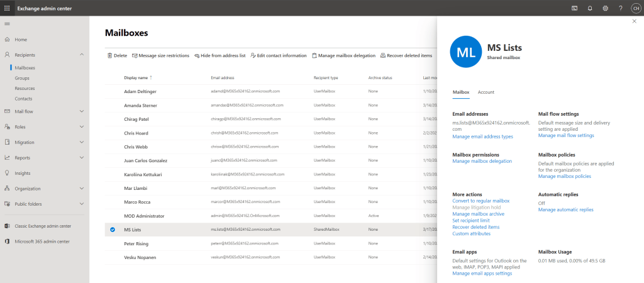Click Message size restrictions toolbar button
This screenshot has height=283, width=644.
click(160, 55)
